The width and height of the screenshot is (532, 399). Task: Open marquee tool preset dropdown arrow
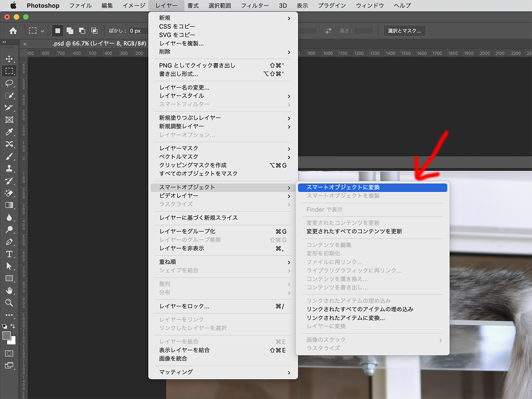[x=43, y=31]
